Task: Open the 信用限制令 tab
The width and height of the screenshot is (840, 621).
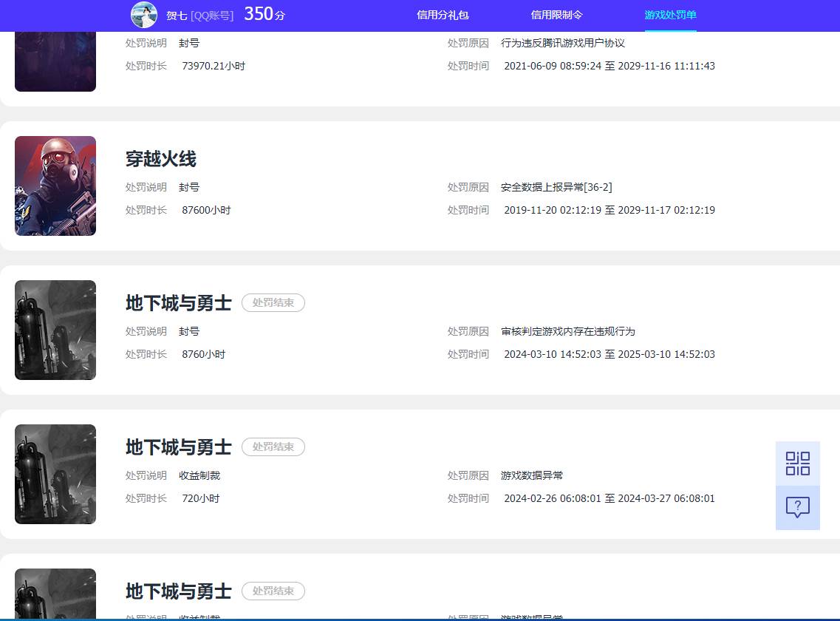Action: 557,15
